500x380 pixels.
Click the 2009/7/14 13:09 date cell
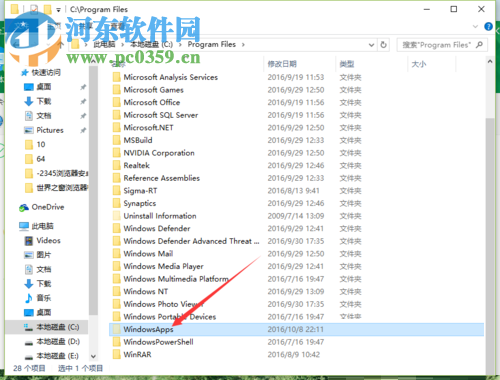(296, 216)
